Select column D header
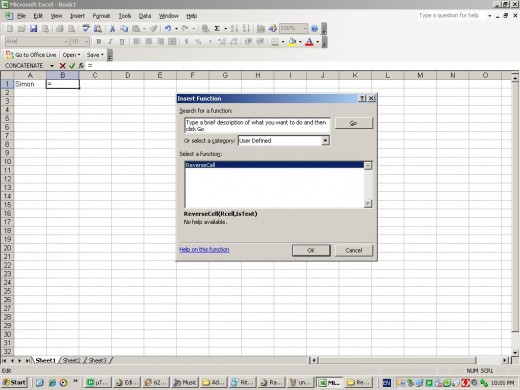This screenshot has height=390, width=520. tap(127, 75)
